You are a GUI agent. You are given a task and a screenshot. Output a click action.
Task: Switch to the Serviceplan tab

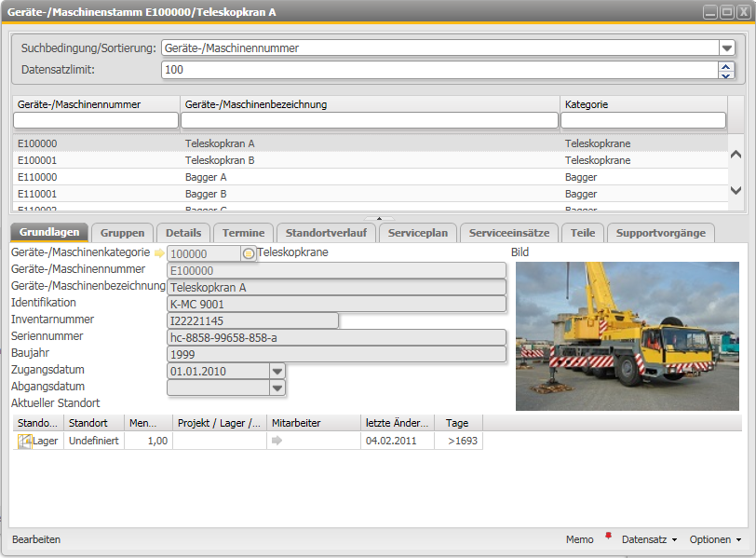point(418,232)
